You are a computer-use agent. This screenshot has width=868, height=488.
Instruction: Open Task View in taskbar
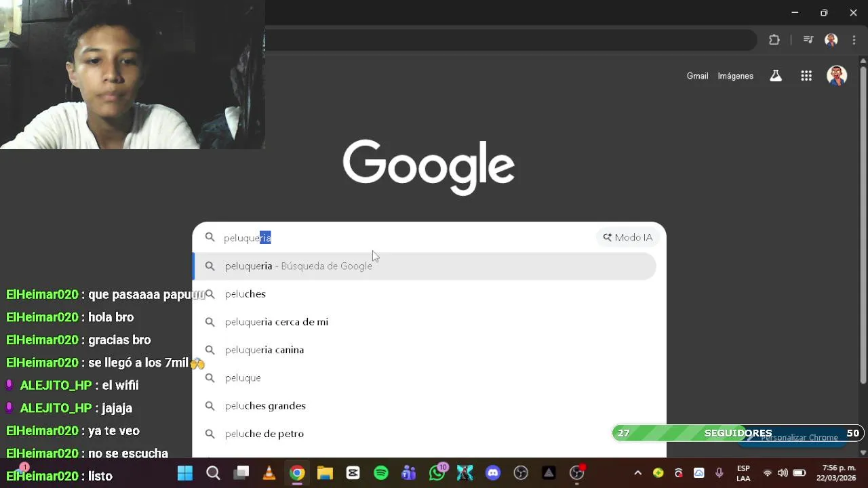coord(241,473)
